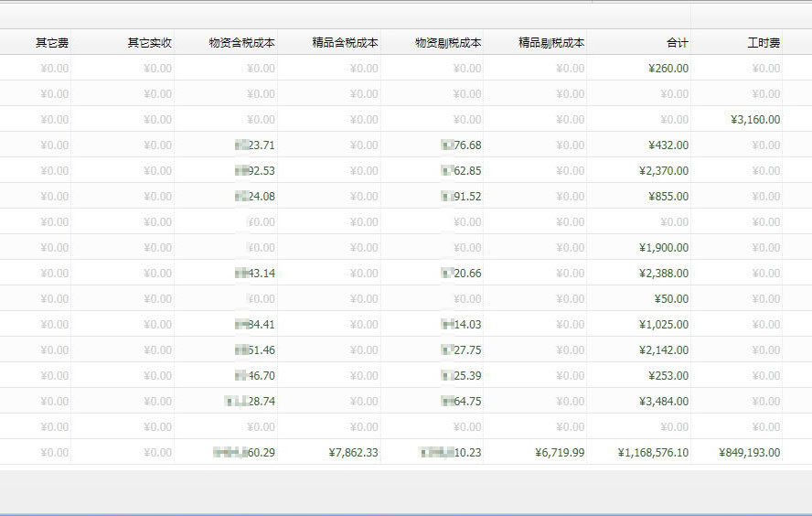Image resolution: width=812 pixels, height=516 pixels.
Task: Click the ¥7,862.33 精品含税成本 summary cell
Action: (x=352, y=452)
